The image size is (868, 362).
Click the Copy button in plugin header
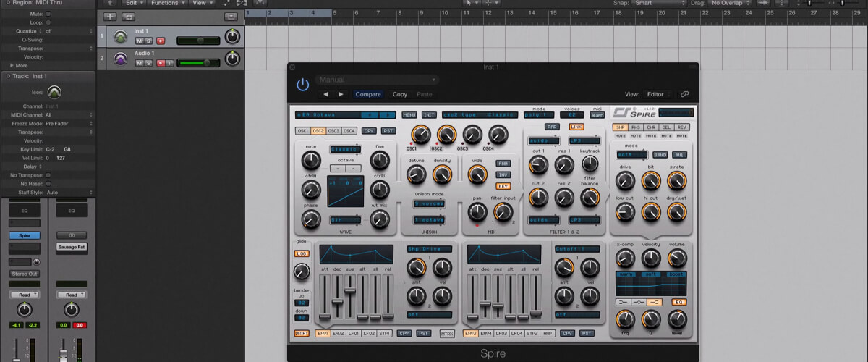tap(399, 94)
